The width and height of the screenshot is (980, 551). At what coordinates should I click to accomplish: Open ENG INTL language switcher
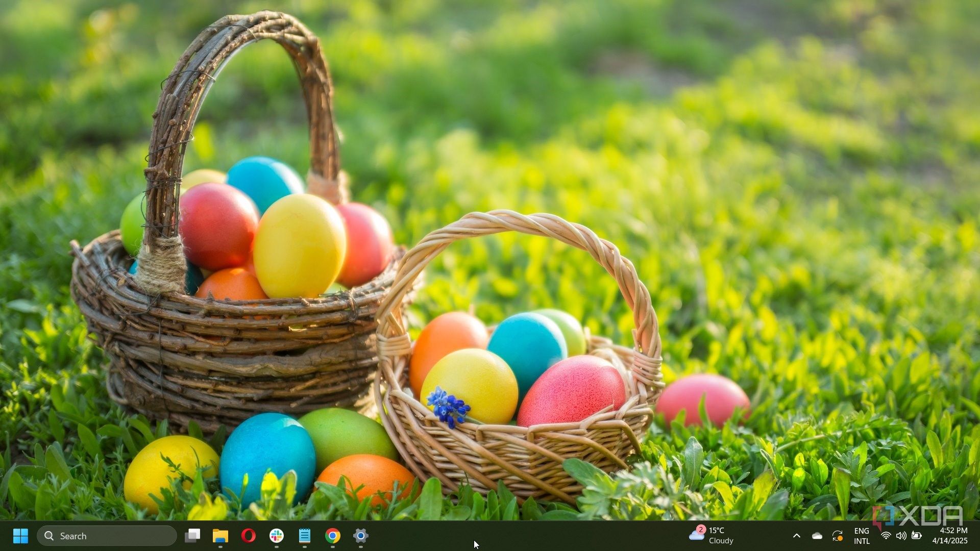click(862, 536)
